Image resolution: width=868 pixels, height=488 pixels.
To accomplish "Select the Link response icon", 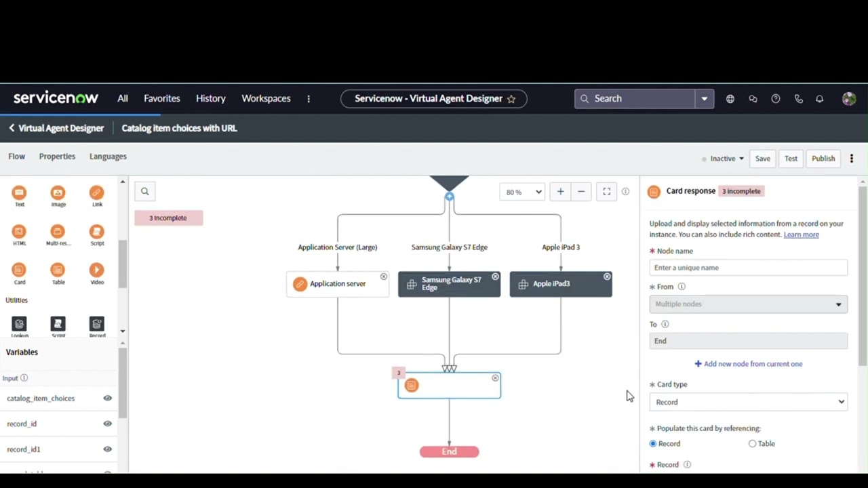I will [97, 193].
